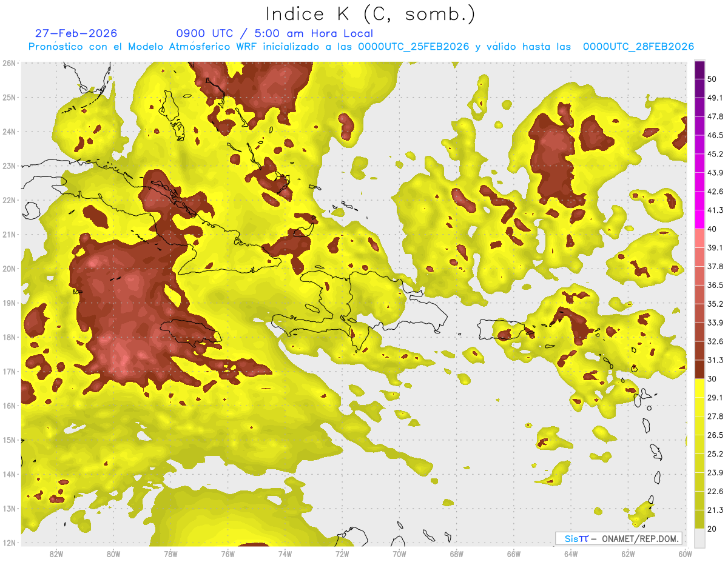This screenshot has height=562, width=728.
Task: Click the colorbar value '47.8'
Action: (715, 116)
